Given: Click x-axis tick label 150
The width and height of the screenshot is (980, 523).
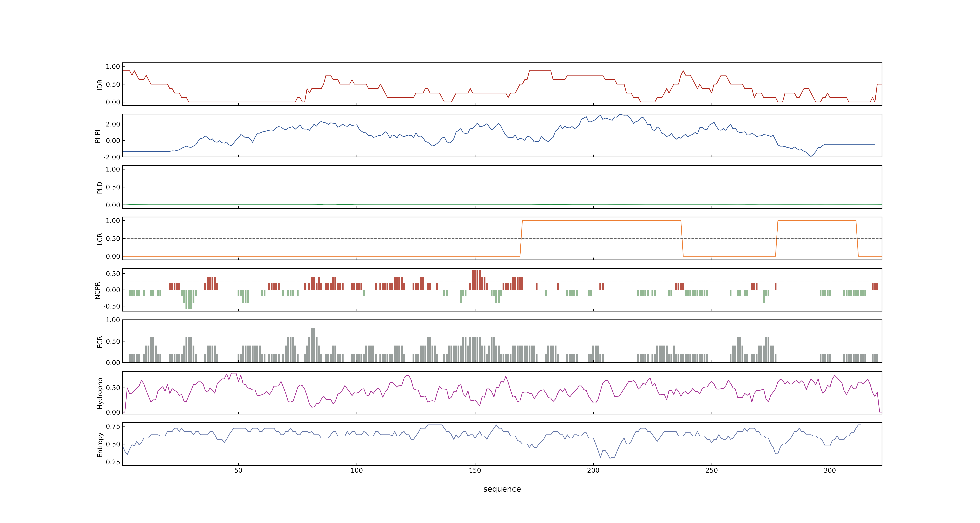Looking at the screenshot, I should pos(475,470).
